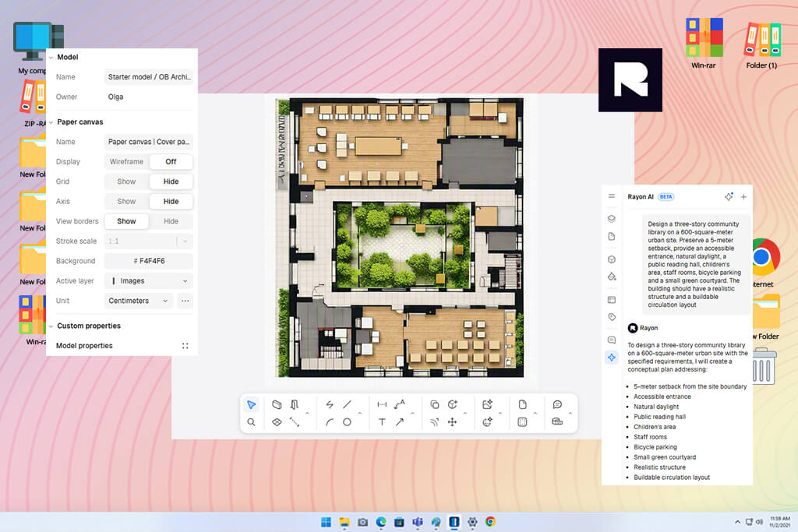Start new AI chat with plus icon
The height and width of the screenshot is (532, 798).
pyautogui.click(x=743, y=197)
